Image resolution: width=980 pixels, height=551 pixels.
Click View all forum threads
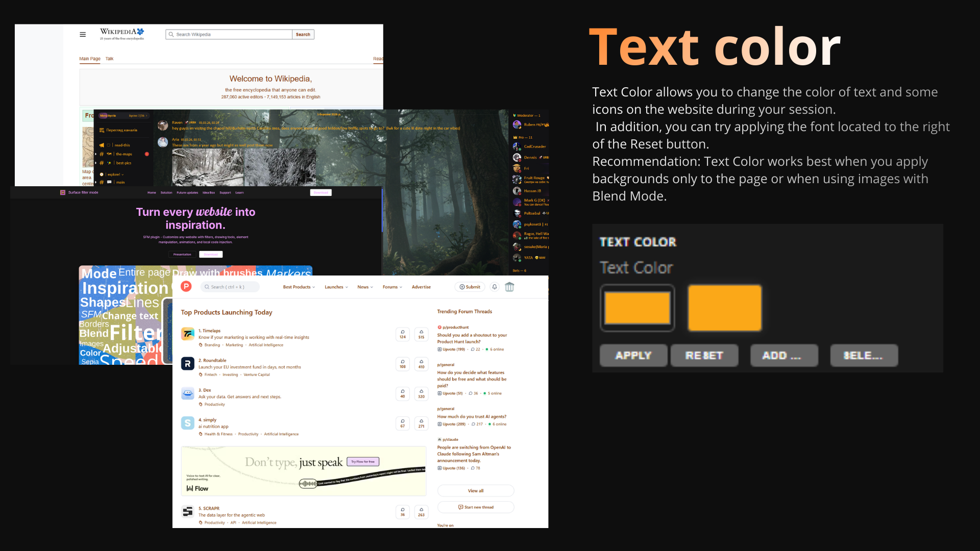(475, 491)
